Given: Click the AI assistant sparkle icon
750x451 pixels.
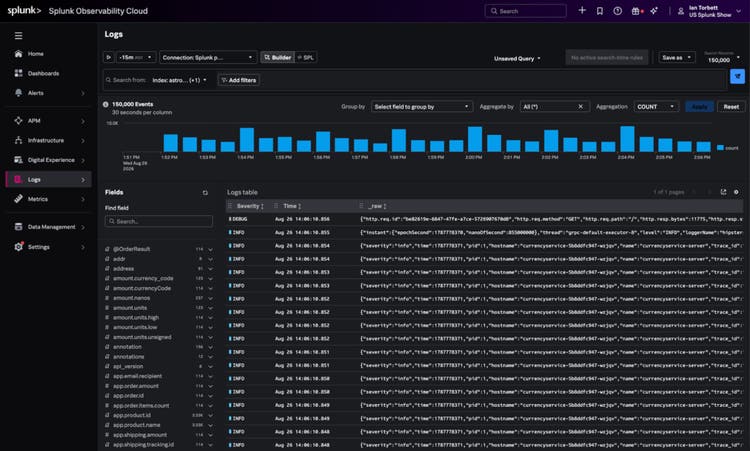Looking at the screenshot, I should click(654, 11).
